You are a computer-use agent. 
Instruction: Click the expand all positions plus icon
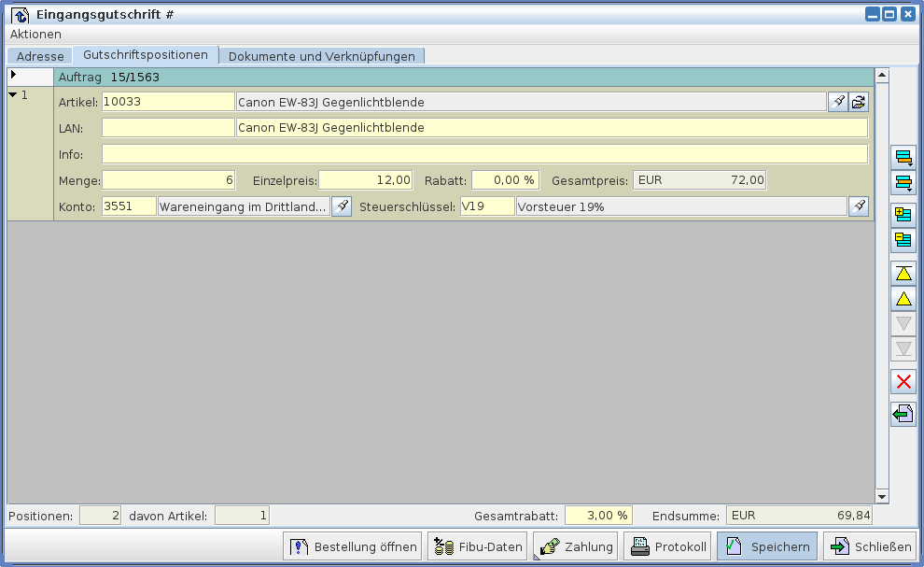coord(903,215)
